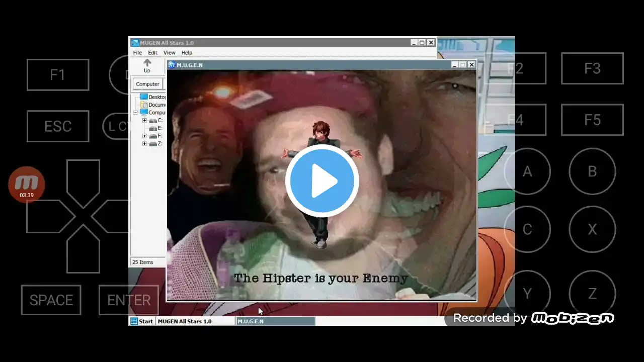Click the Up arrow in the file manager
The height and width of the screenshot is (362, 644).
(x=147, y=66)
